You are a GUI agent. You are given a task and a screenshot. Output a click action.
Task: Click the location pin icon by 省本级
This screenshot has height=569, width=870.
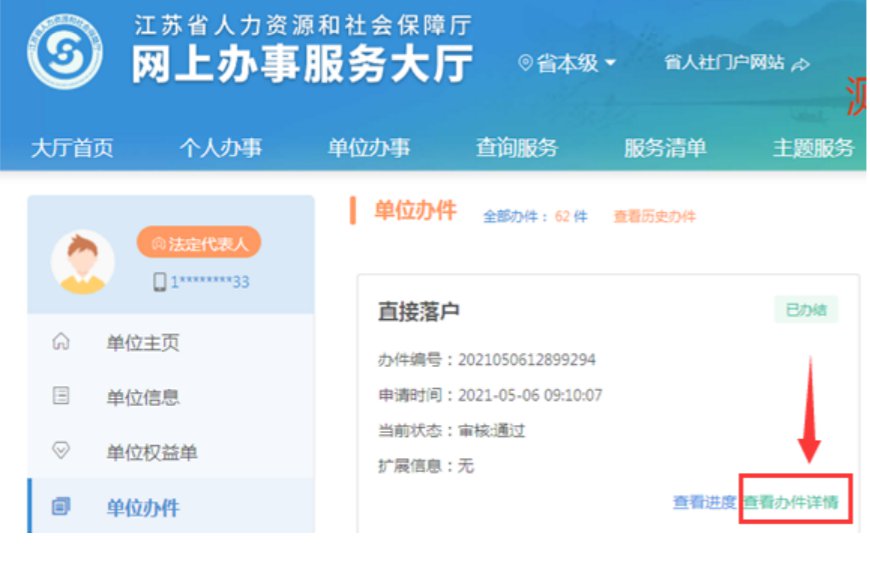(x=525, y=63)
